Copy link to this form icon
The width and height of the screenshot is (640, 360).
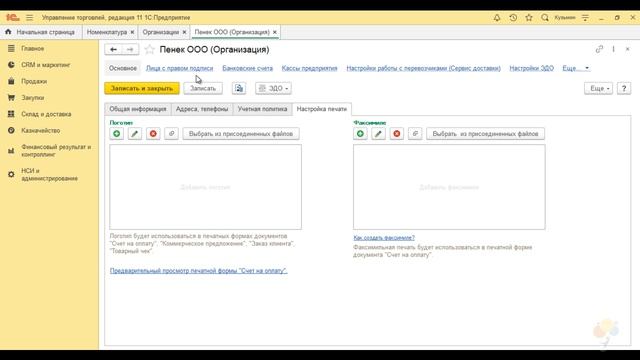[x=599, y=49]
